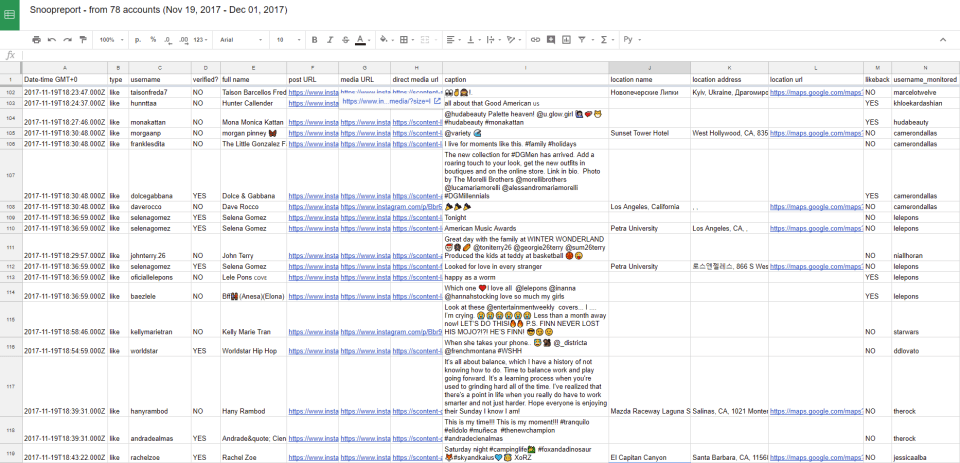Screen dimensions: 960x463
Task: Click the Undo arrow icon
Action: [52, 40]
